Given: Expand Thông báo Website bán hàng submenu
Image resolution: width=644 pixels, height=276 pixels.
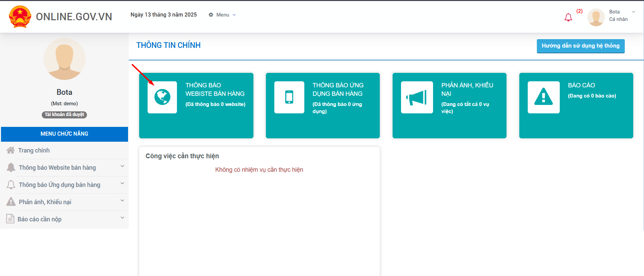Looking at the screenshot, I should tap(122, 166).
